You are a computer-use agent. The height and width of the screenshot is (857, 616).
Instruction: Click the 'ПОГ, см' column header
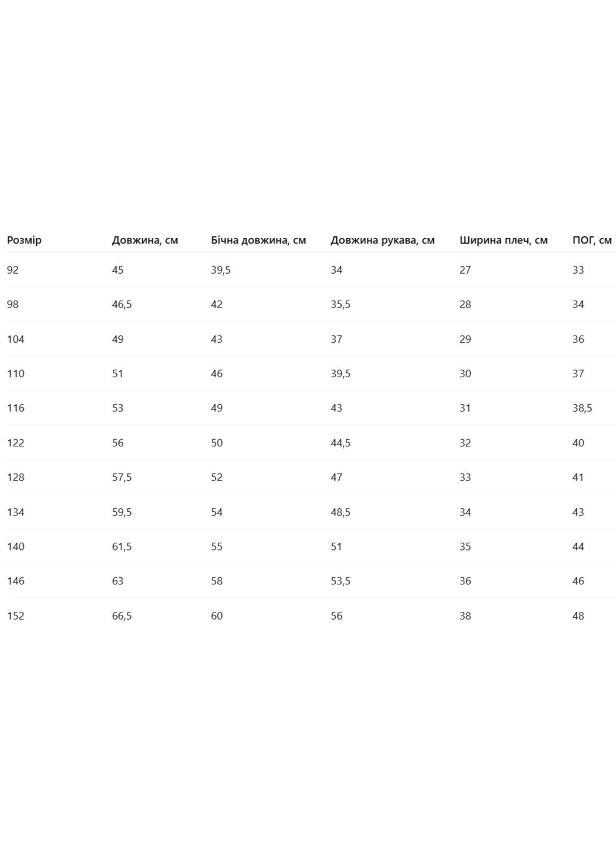point(592,240)
